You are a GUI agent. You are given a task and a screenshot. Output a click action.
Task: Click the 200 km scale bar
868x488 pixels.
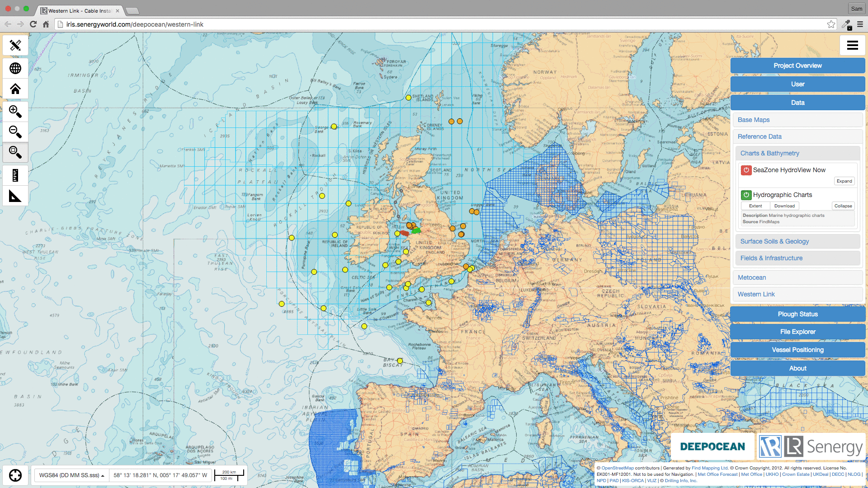(229, 475)
